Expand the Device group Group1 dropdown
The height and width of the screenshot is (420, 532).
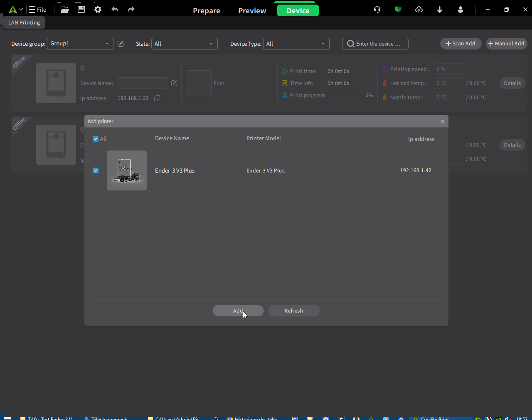[x=80, y=44]
